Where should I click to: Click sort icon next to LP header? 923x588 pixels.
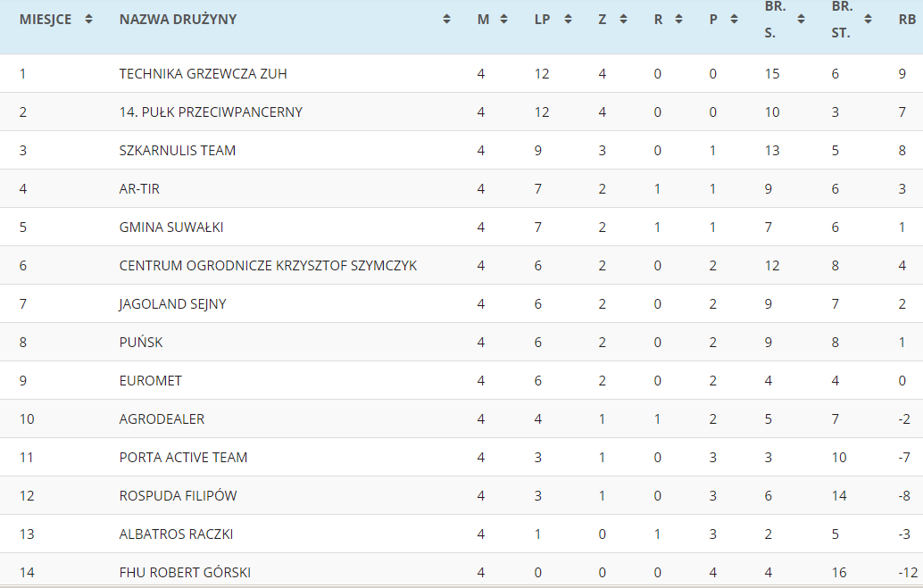pyautogui.click(x=568, y=20)
